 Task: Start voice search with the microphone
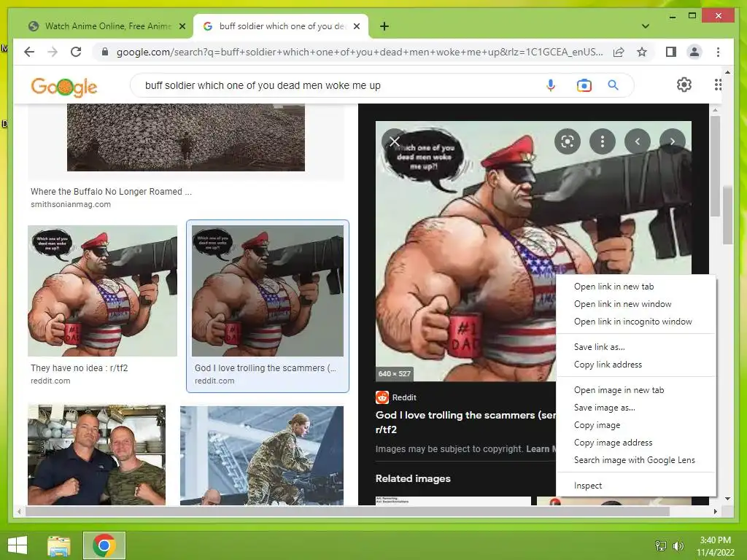tap(550, 85)
